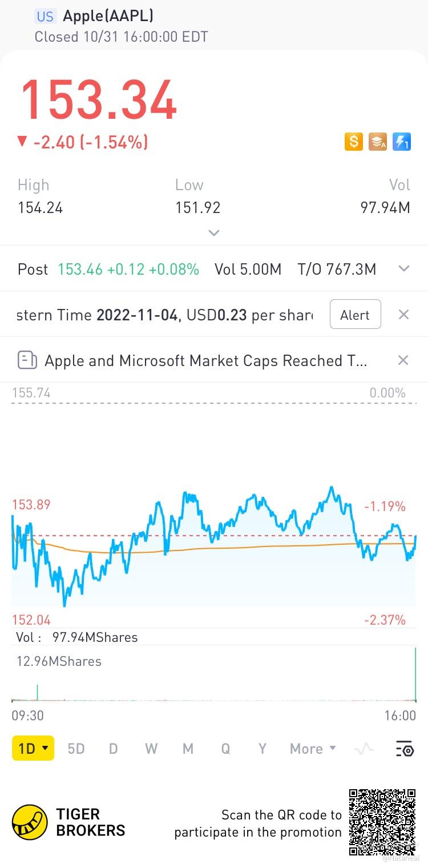Select the W weekly chart tab
This screenshot has height=868, width=428.
click(151, 749)
